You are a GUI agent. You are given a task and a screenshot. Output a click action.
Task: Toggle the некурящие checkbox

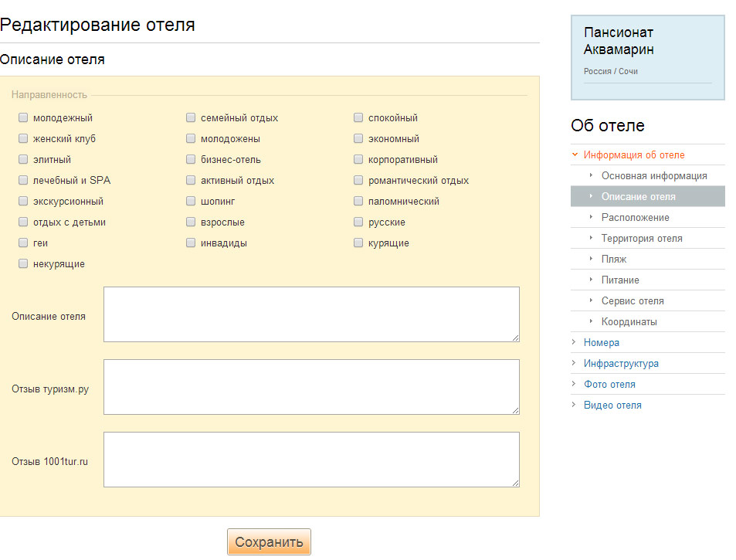click(22, 264)
